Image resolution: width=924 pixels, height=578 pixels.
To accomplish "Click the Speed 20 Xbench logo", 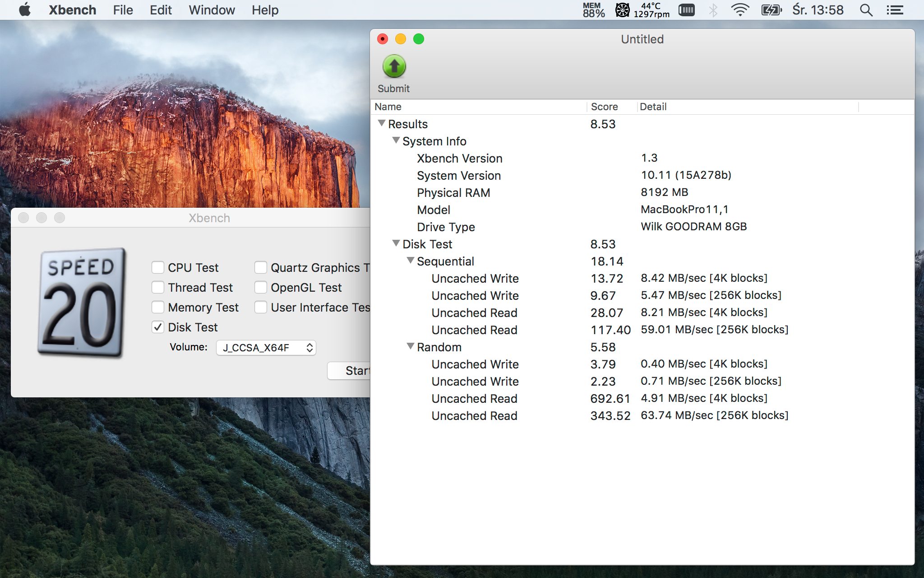I will coord(82,302).
